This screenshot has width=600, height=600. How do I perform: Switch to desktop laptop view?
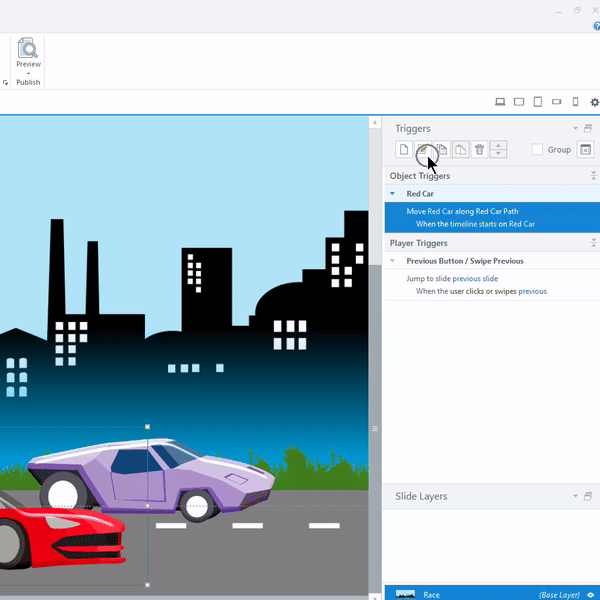click(500, 102)
